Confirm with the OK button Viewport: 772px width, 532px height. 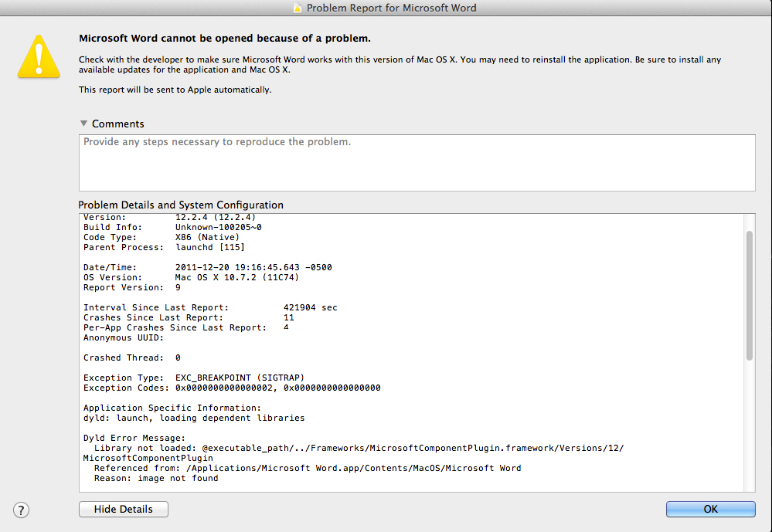click(710, 510)
